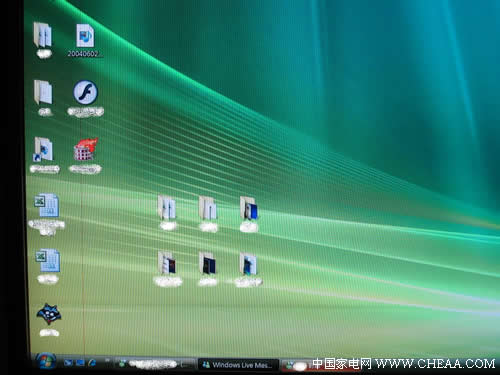Open the Windows Vista Start orb

(45, 361)
